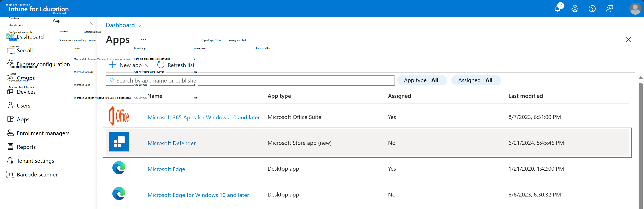Open the feedback icon in header

click(609, 9)
